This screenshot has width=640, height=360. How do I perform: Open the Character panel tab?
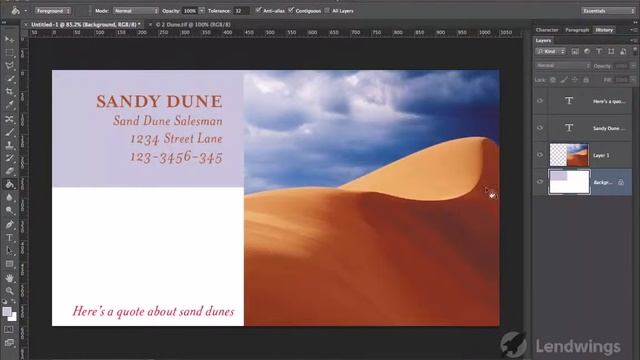tap(547, 30)
